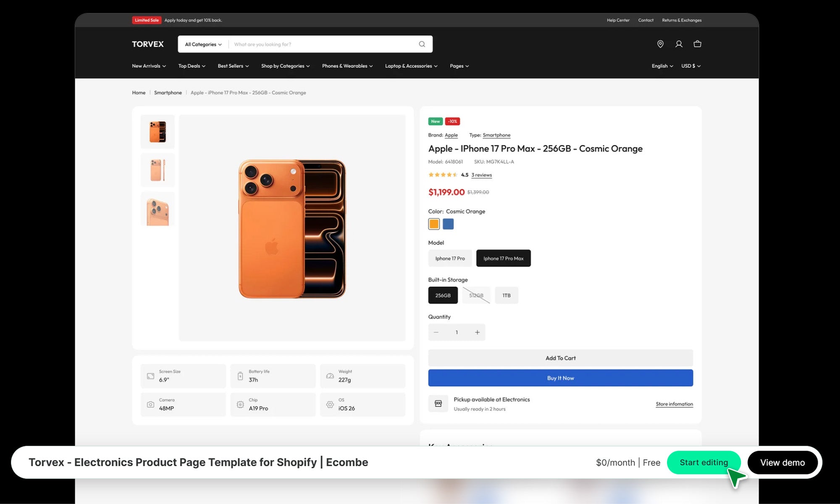Screen dimensions: 840x504
Task: Open the shopping bag cart icon
Action: click(697, 44)
